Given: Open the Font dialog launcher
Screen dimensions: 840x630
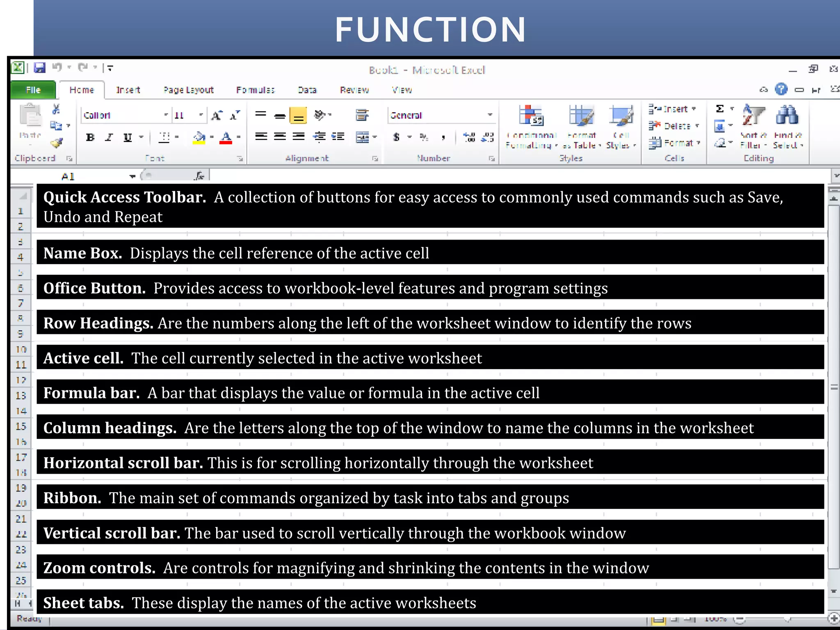Looking at the screenshot, I should point(240,159).
